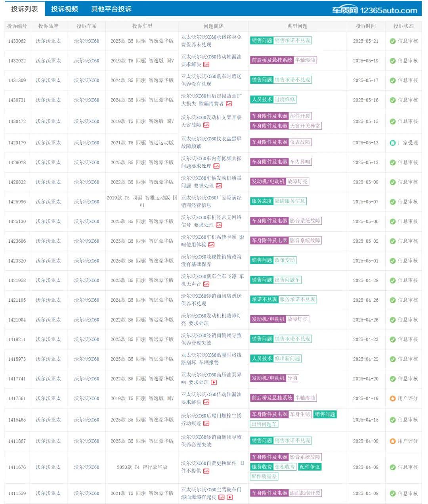Click complaint number 1419211
This screenshot has height=504, width=428.
(17, 339)
